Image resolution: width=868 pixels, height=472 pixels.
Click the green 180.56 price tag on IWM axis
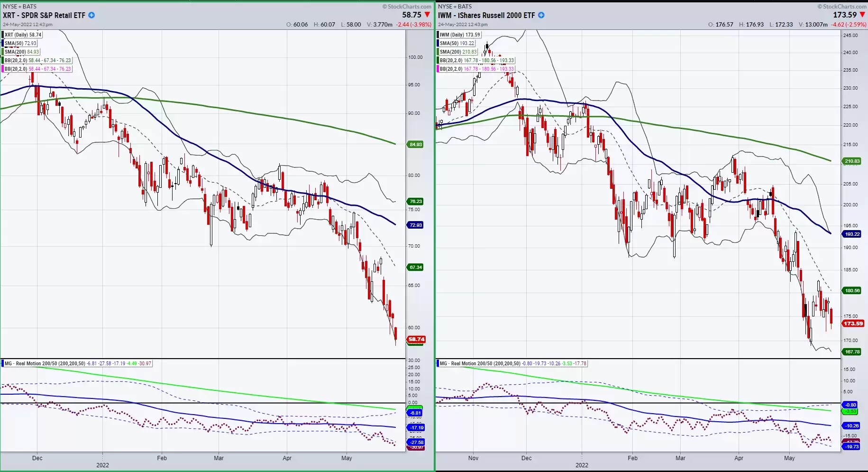click(x=851, y=290)
